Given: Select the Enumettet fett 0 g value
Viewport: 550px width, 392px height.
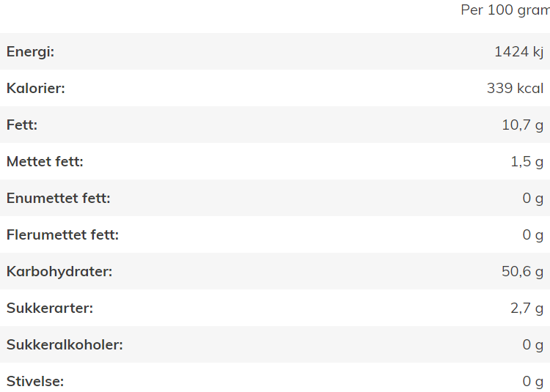Looking at the screenshot, I should click(533, 198).
